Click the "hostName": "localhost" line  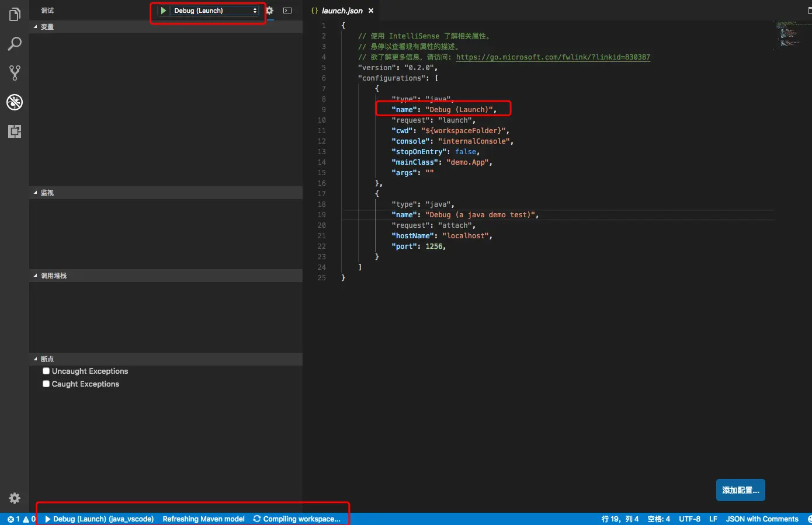[442, 236]
